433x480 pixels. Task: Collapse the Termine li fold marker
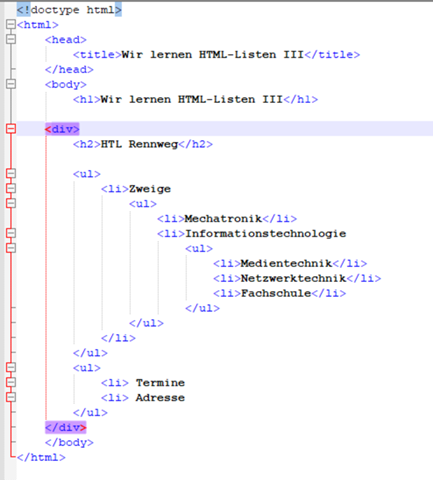point(11,382)
